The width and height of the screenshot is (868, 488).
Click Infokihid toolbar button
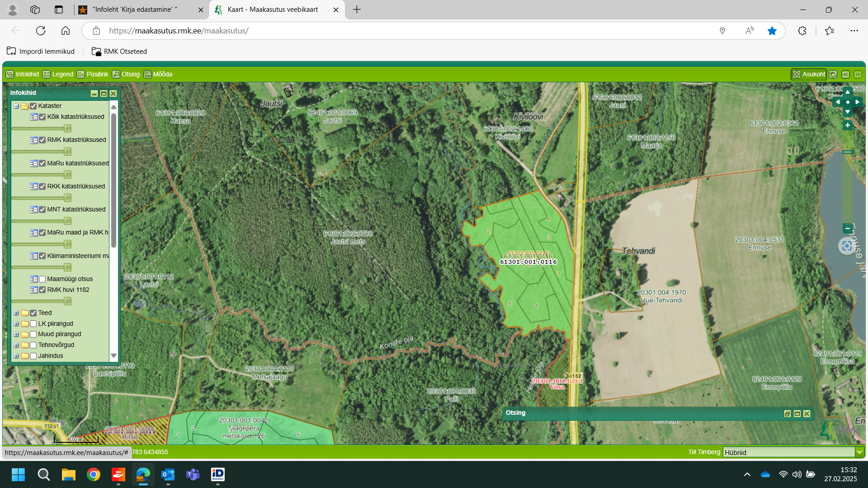pyautogui.click(x=23, y=74)
